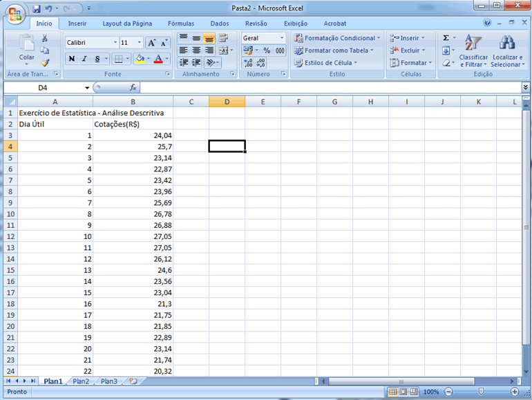Viewport: 532px width, 400px height.
Task: Open the Formatação Condicional dropdown
Action: (x=336, y=38)
